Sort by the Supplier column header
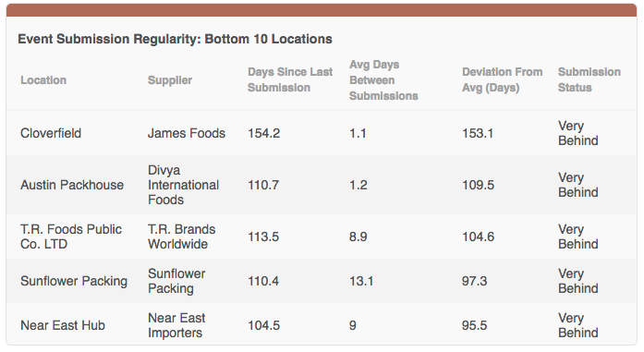The height and width of the screenshot is (352, 644). pyautogui.click(x=170, y=80)
